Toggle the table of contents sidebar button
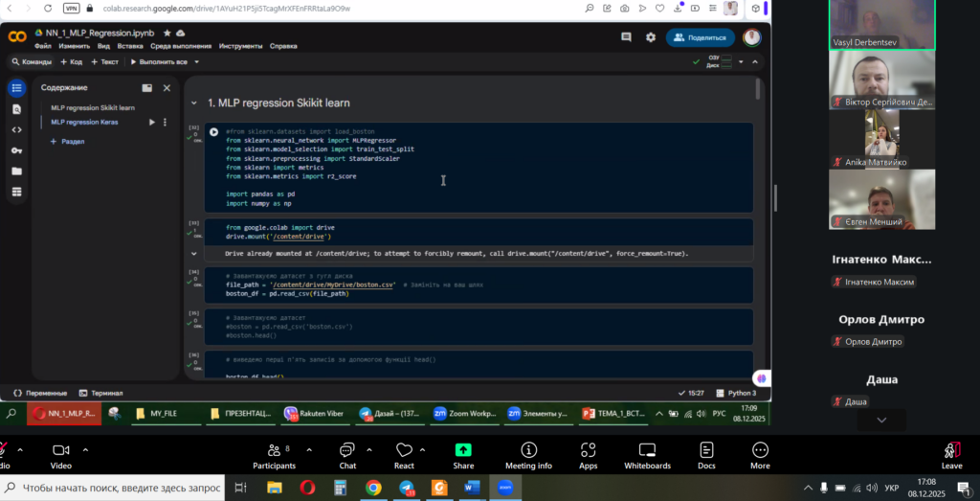Image resolution: width=980 pixels, height=501 pixels. pos(16,88)
